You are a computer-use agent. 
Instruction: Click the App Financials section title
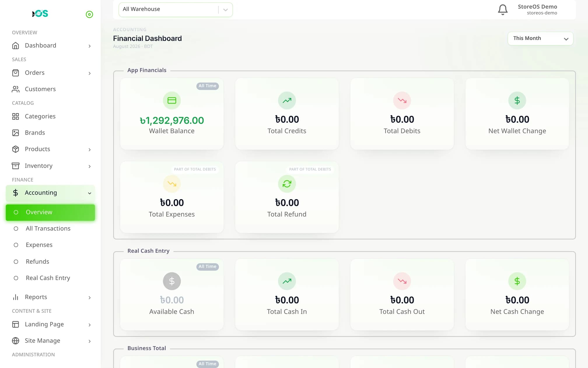pyautogui.click(x=147, y=70)
